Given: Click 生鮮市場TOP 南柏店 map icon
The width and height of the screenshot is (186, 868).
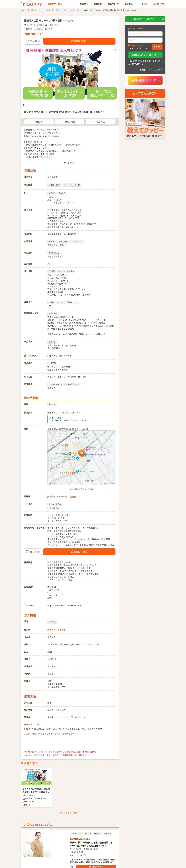Looking at the screenshot, I should click(85, 455).
